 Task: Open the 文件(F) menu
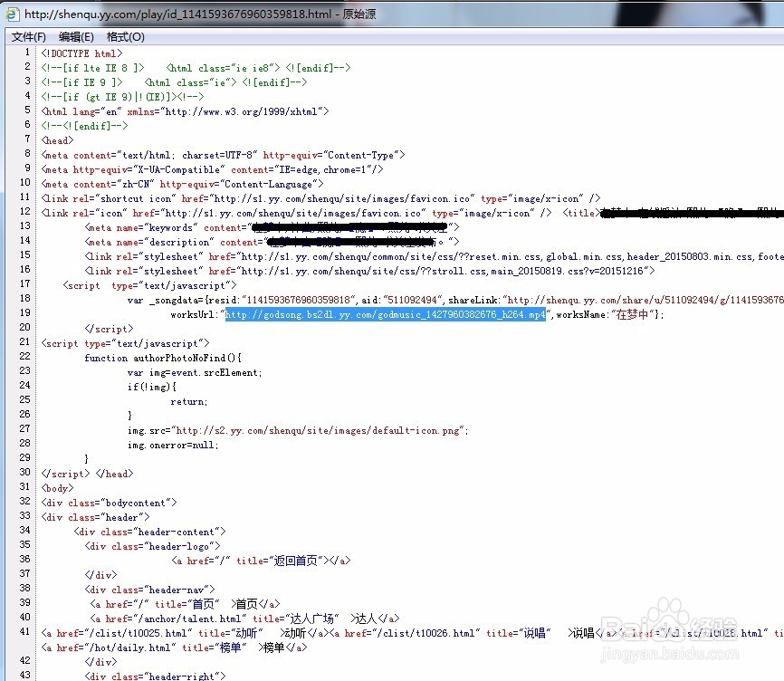click(x=28, y=37)
